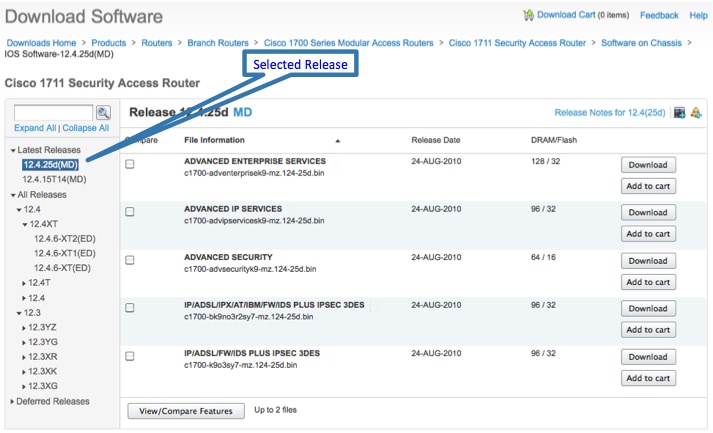This screenshot has width=713, height=433.
Task: Open the Feedback link
Action: 659,15
